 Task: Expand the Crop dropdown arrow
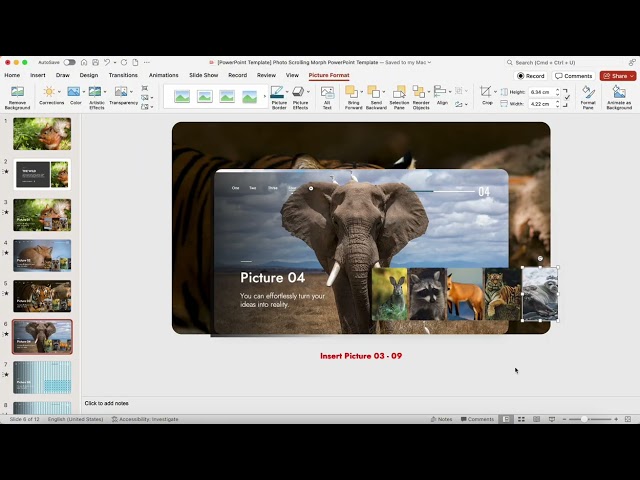tap(495, 92)
